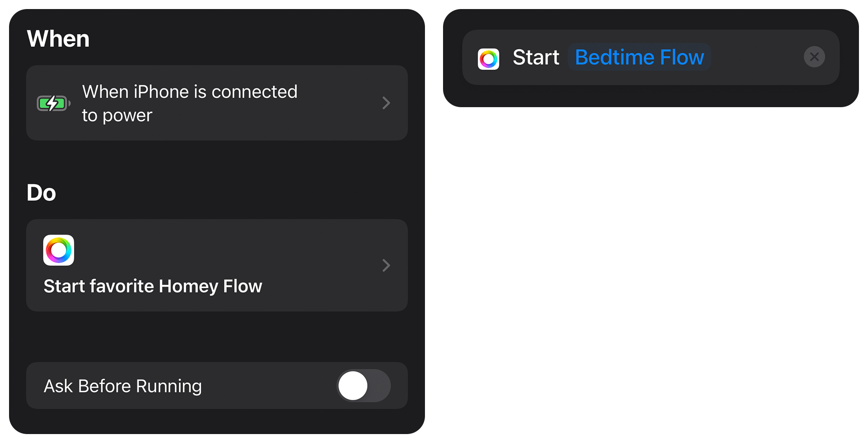Screen dimensions: 868x444
Task: Tap the white knob of the toggle
Action: [353, 386]
